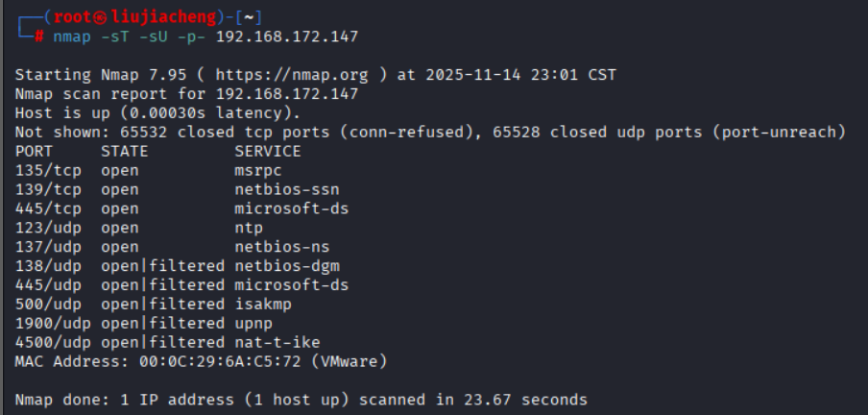Click the 137/udp port entry

48,247
